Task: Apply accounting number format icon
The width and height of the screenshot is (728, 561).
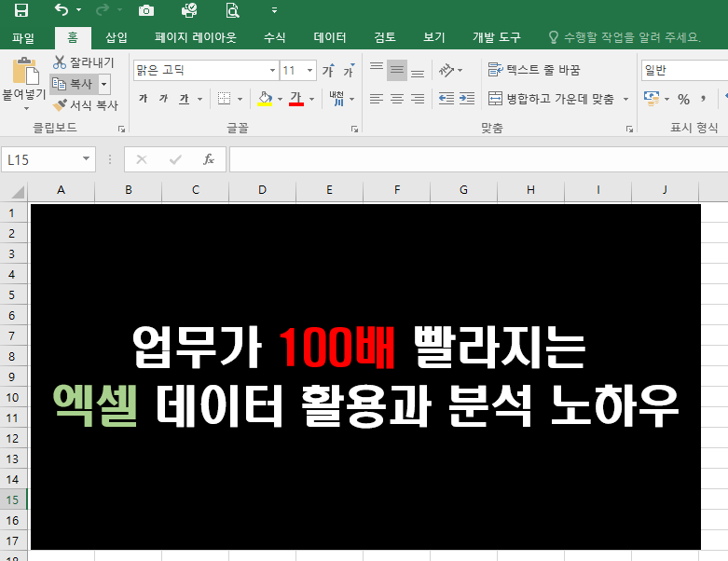Action: [652, 99]
